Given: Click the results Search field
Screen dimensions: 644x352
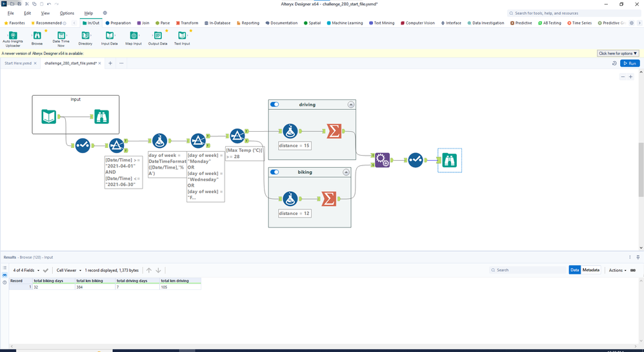Looking at the screenshot, I should pyautogui.click(x=528, y=270).
